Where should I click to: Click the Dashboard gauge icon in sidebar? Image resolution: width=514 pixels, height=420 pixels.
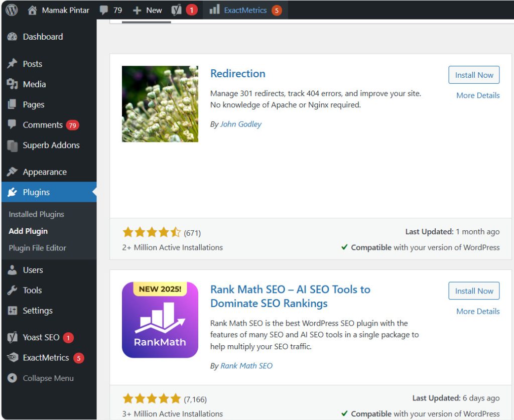(12, 37)
